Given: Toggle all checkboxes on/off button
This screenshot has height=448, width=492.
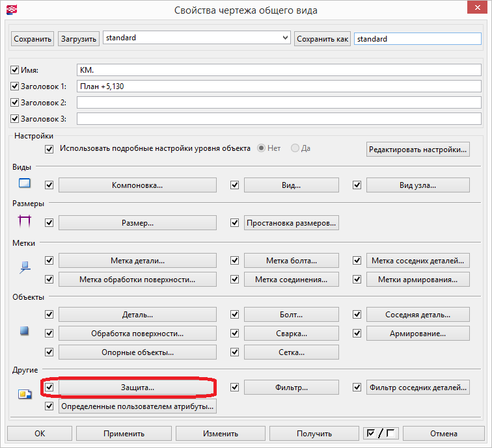Looking at the screenshot, I should click(381, 433).
